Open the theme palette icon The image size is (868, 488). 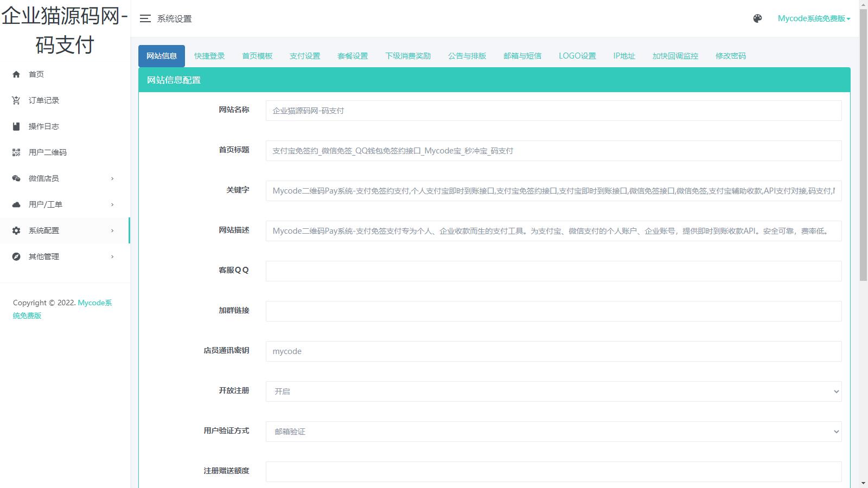757,18
